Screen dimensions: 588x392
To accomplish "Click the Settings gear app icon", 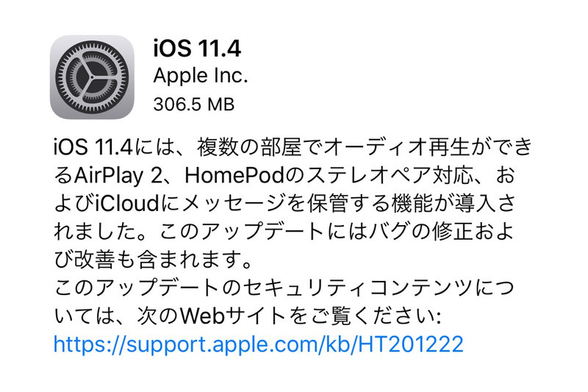I will click(x=92, y=77).
